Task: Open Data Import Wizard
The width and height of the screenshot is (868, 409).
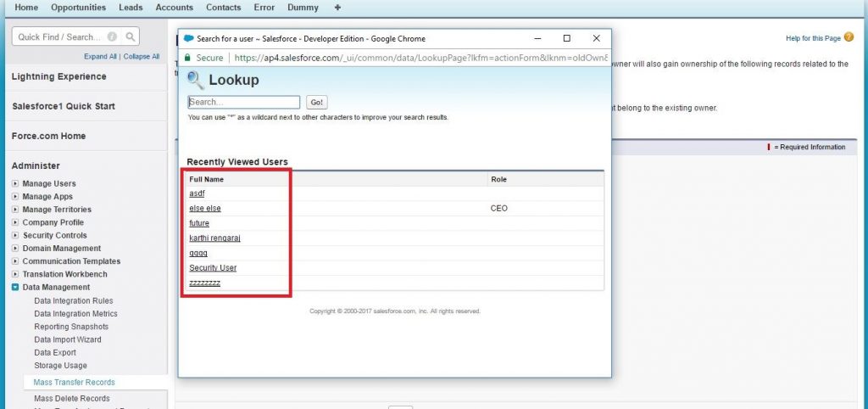Action: click(68, 339)
